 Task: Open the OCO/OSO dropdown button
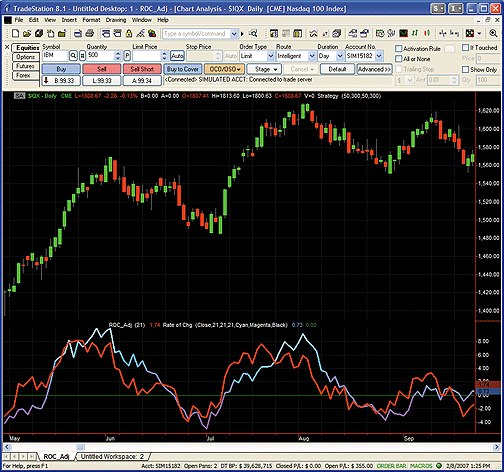click(224, 69)
